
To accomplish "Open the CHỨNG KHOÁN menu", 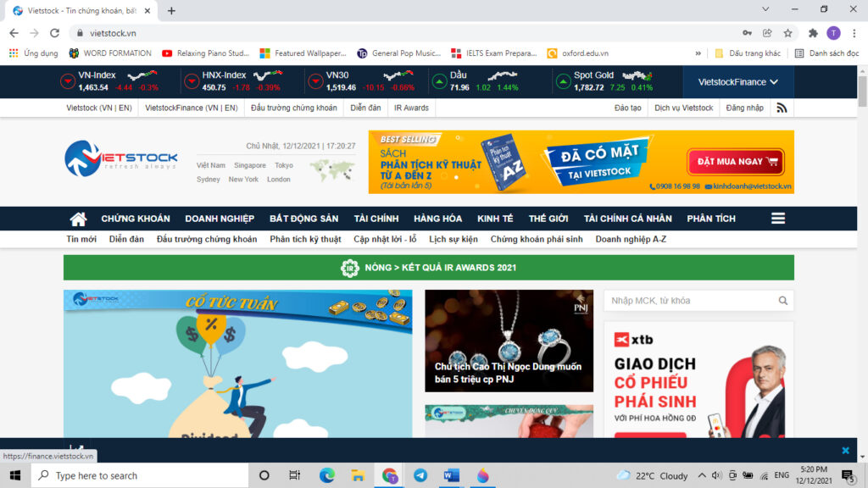I will click(136, 219).
